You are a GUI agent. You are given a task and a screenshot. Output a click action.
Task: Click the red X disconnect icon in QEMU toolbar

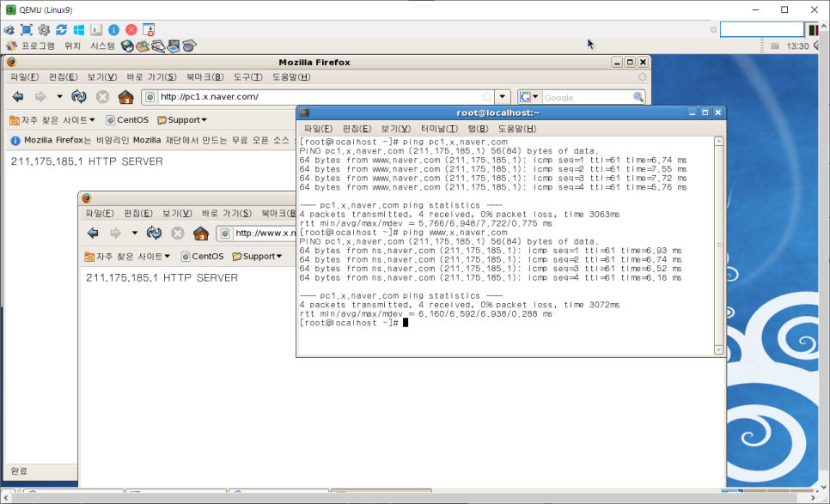(131, 30)
